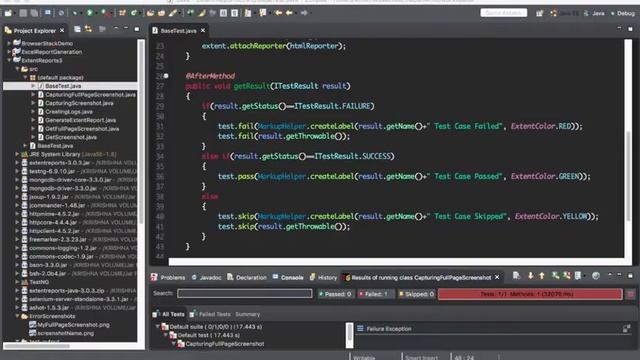The height and width of the screenshot is (360, 640).
Task: Toggle the Skipped: 0 filter
Action: pos(416,294)
